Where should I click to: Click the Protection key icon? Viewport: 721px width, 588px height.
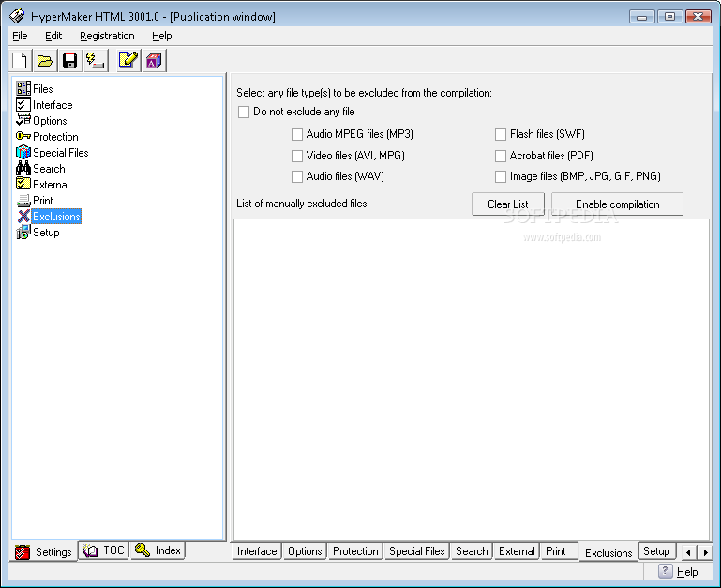(x=23, y=136)
